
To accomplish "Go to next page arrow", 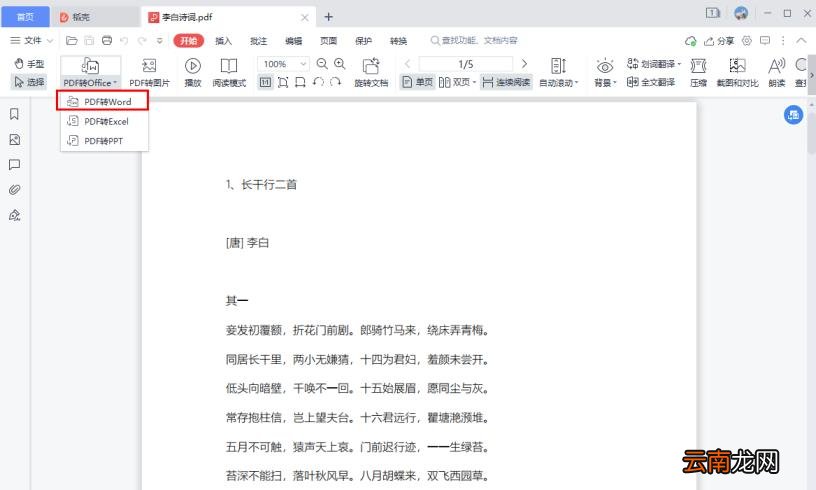I will coord(525,63).
